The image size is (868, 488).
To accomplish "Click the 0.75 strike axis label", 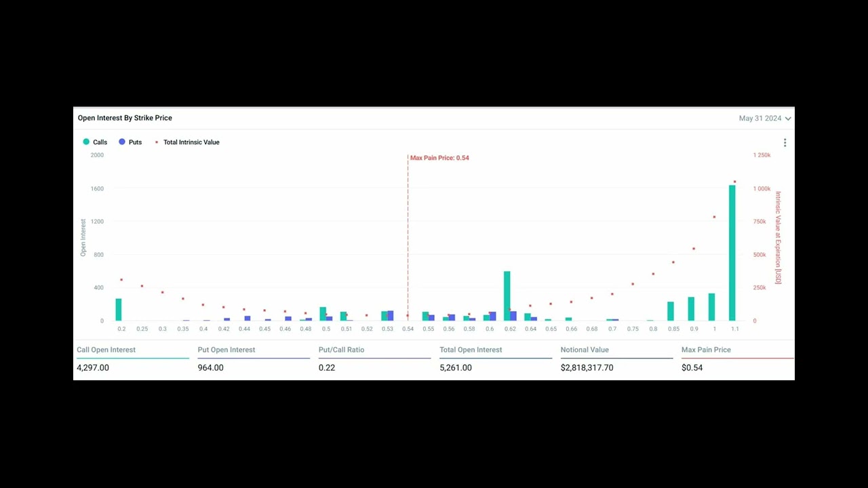I will (x=633, y=329).
